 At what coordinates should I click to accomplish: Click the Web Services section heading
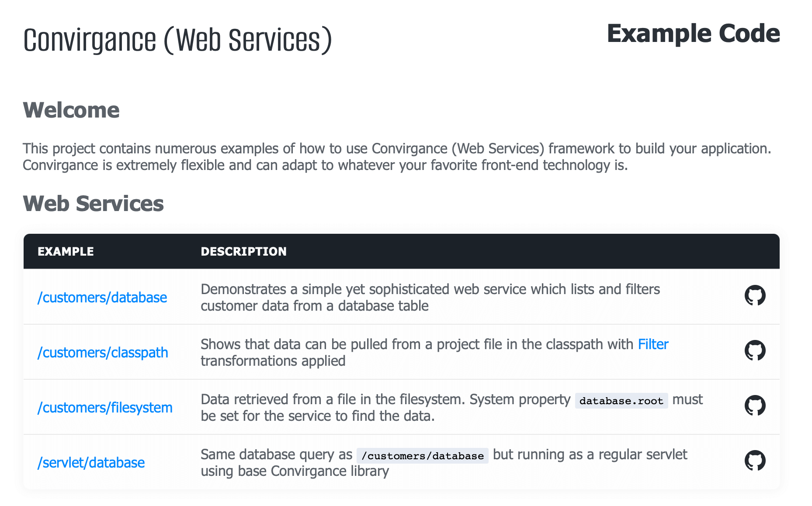[x=94, y=203]
